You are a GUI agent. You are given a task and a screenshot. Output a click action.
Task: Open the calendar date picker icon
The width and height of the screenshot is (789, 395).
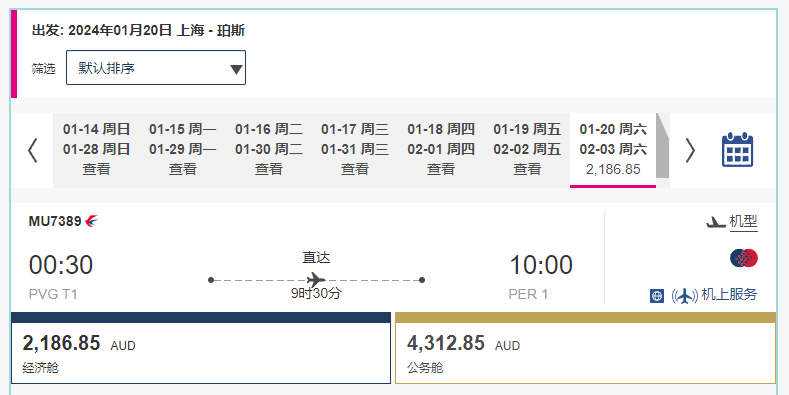737,149
